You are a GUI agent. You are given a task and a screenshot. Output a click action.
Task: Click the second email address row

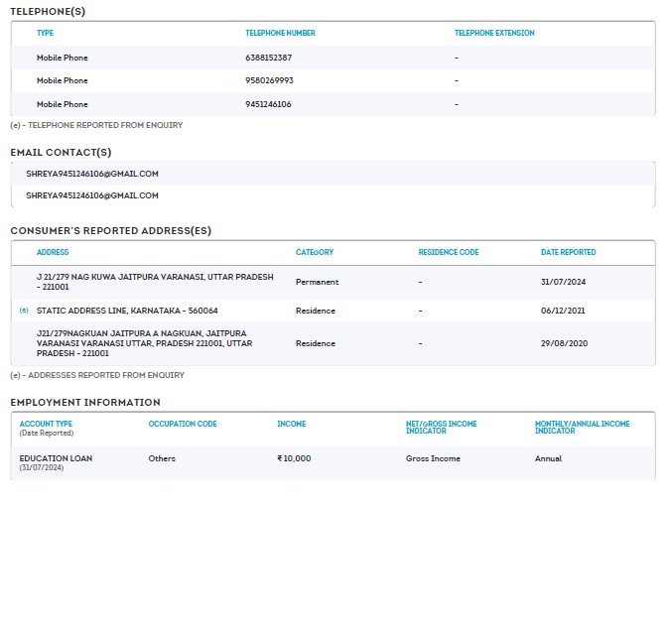tap(92, 196)
